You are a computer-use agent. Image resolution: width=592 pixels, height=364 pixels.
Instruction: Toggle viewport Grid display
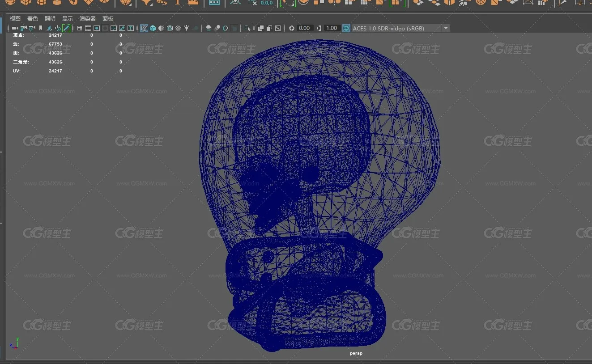(x=80, y=28)
